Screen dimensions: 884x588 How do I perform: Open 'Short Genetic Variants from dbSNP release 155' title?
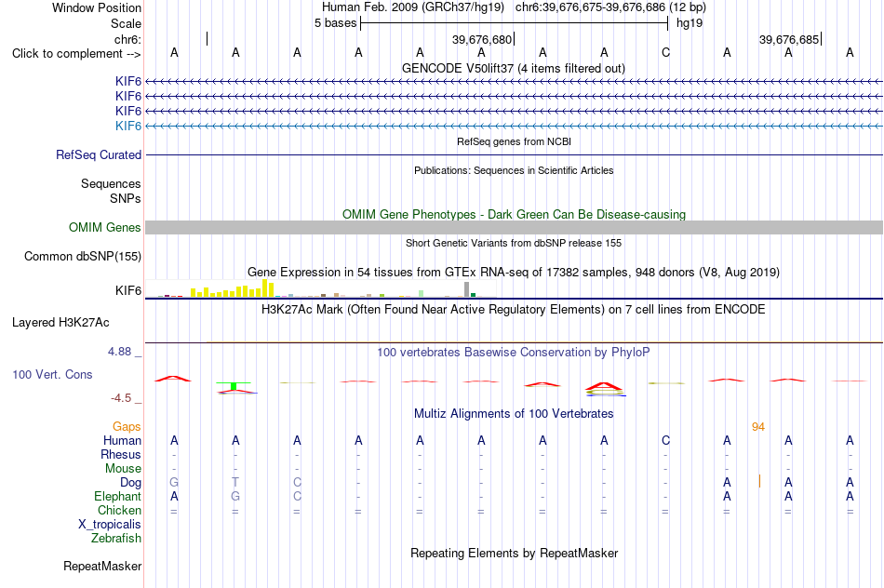[x=514, y=243]
